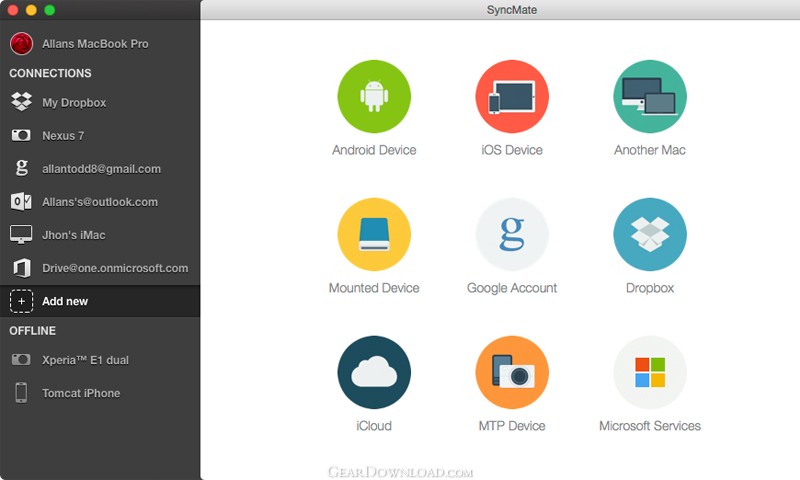Viewport: 800px width, 480px height.
Task: Select Allans's@outlook.com connection
Action: click(100, 201)
